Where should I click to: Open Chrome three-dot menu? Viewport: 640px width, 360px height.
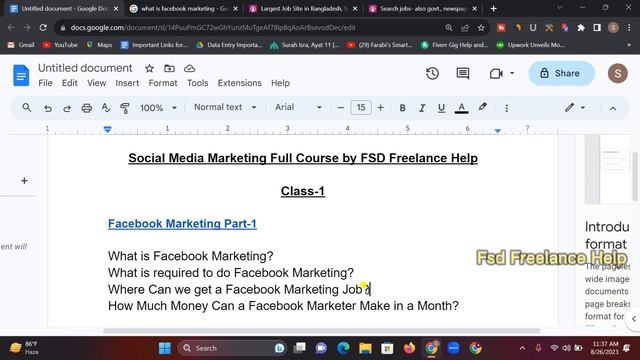[x=629, y=28]
